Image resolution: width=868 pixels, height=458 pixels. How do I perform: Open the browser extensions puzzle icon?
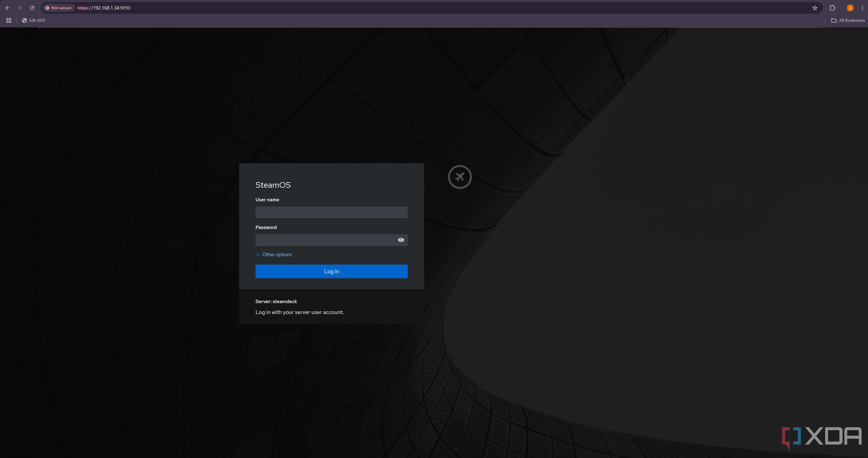832,8
